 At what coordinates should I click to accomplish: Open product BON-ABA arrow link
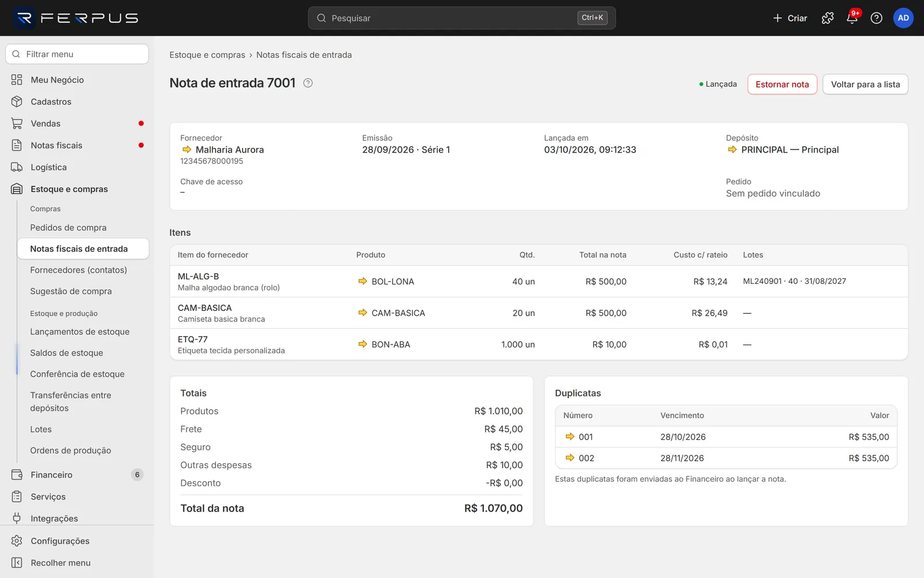tap(363, 344)
